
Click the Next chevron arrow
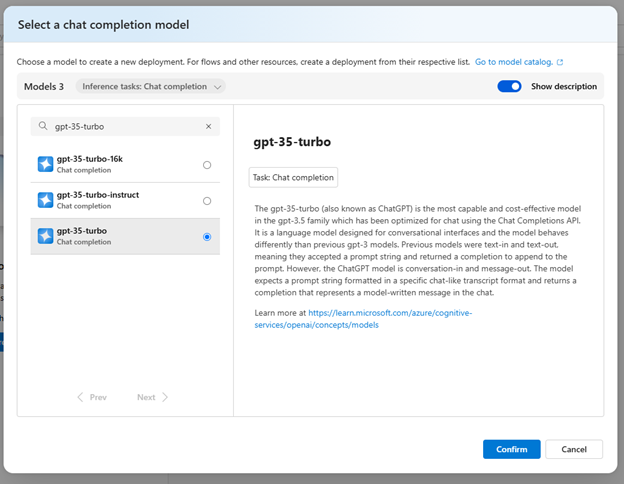pos(165,397)
